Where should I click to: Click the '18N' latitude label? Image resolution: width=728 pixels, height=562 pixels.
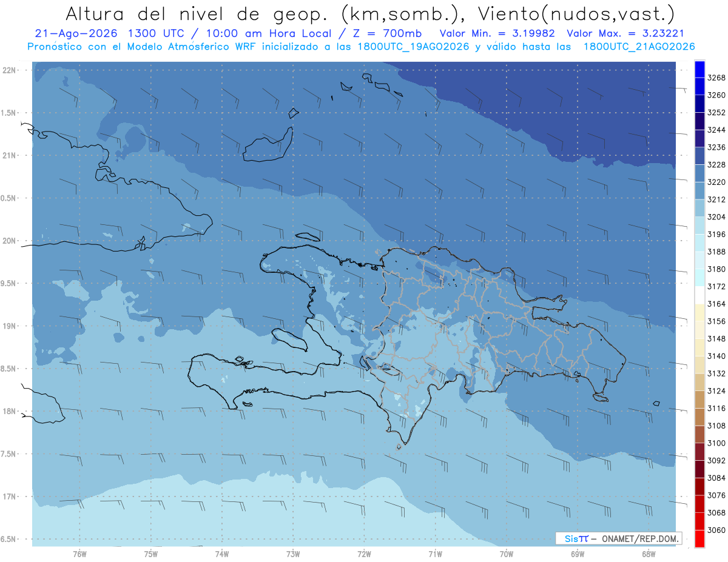(x=9, y=411)
